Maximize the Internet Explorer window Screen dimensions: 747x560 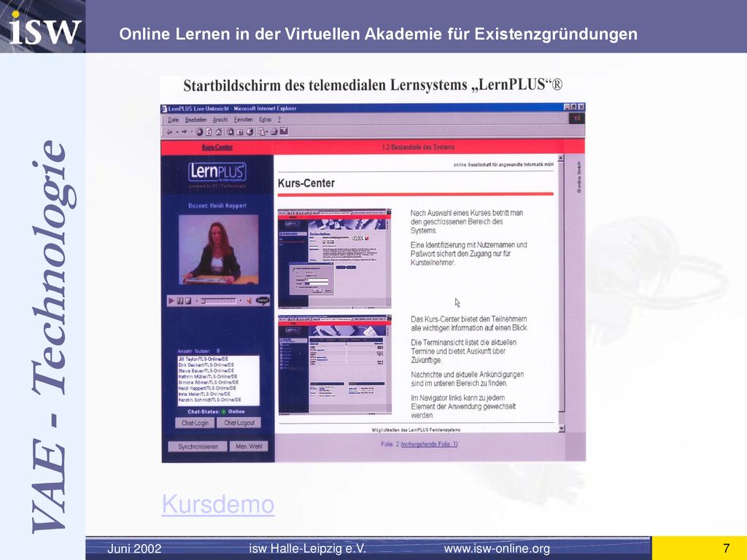[573, 108]
